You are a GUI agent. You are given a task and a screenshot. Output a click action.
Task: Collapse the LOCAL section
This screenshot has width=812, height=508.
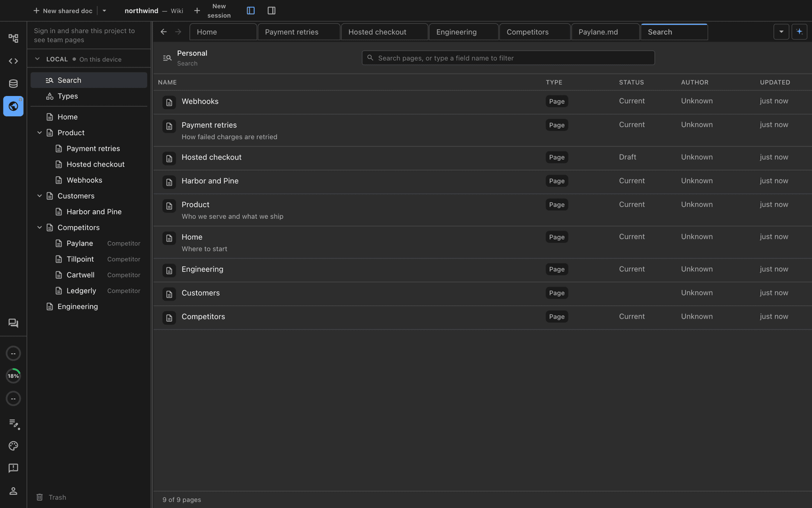click(x=37, y=59)
